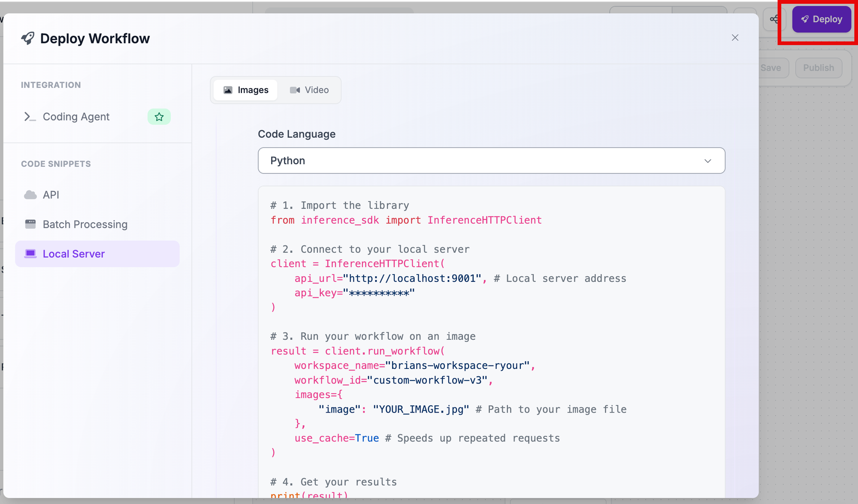Click the 'YOUR_IMAGE.jpg' placeholder text
The height and width of the screenshot is (504, 858).
[421, 409]
